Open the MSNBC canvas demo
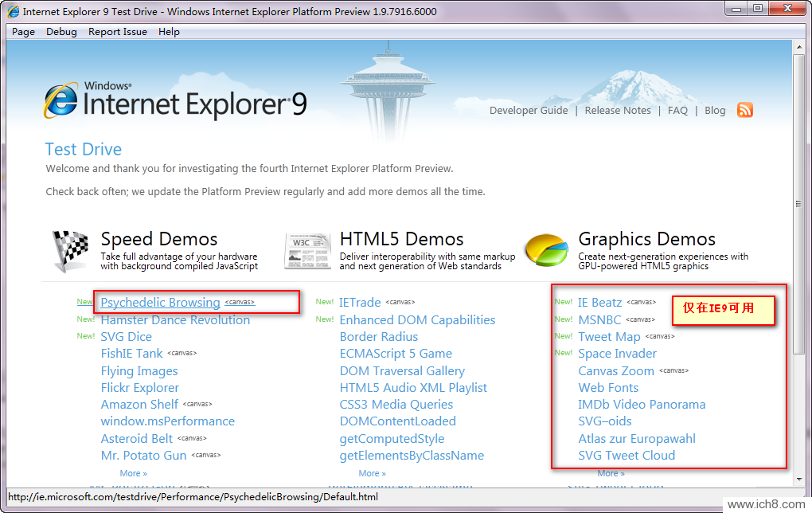This screenshot has height=513, width=812. [599, 319]
